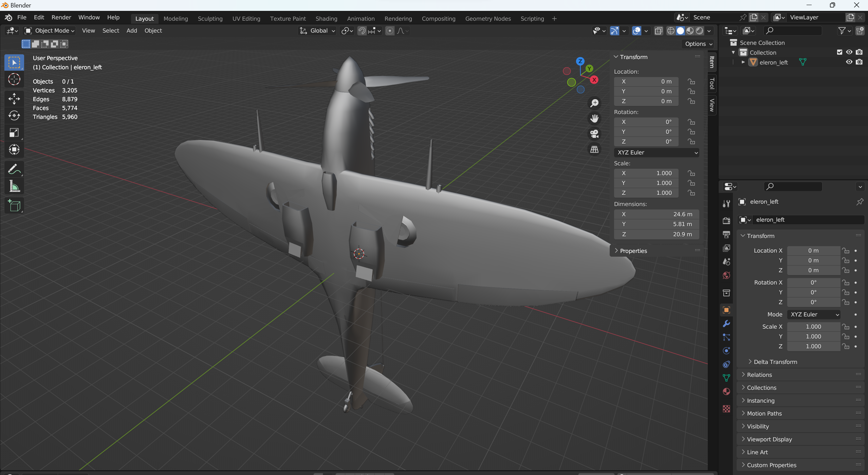Open Modifier properties wrench tab

(x=726, y=324)
